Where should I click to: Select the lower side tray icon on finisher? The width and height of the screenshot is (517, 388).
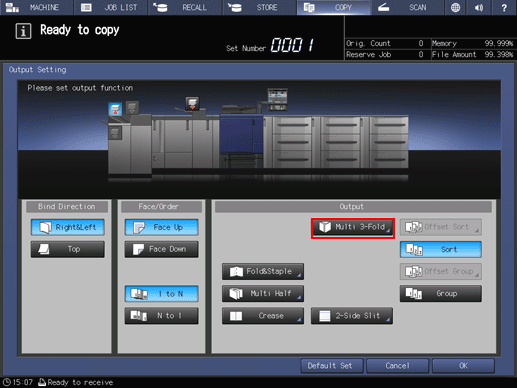click(x=115, y=133)
